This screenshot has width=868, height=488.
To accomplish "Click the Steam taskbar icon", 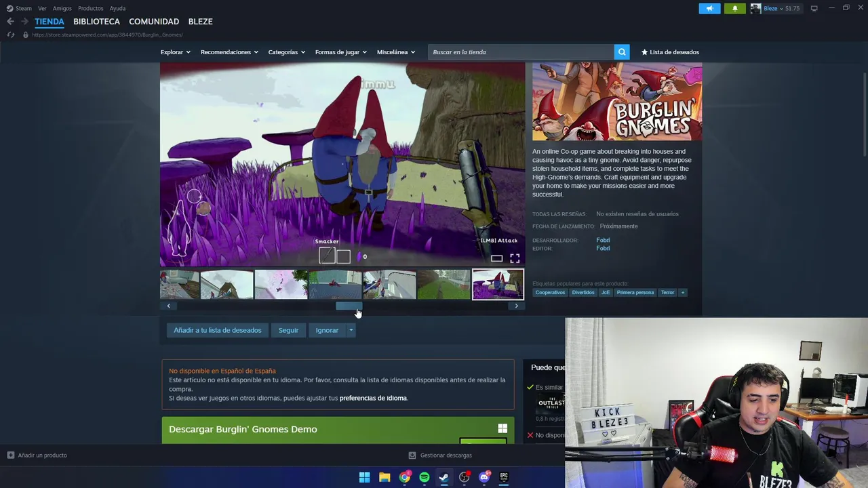I will tap(444, 477).
